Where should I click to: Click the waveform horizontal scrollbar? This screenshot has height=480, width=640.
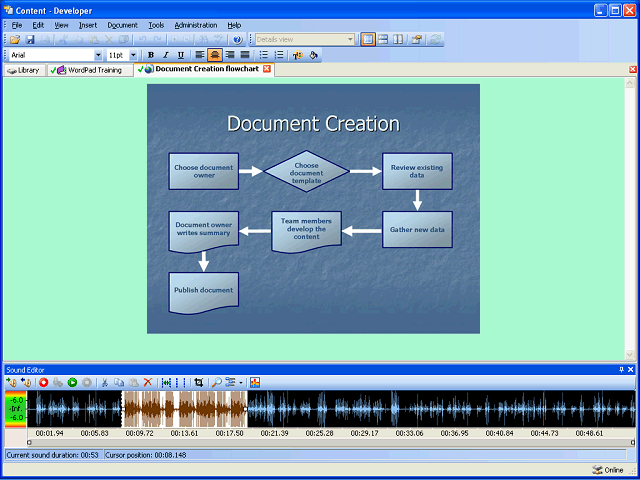pos(330,441)
